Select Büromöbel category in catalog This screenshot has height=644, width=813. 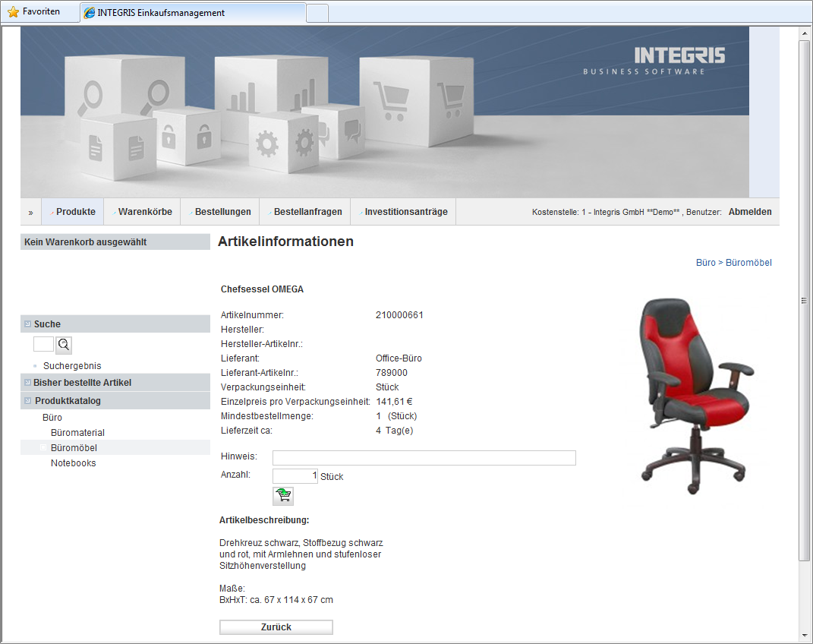tap(74, 447)
